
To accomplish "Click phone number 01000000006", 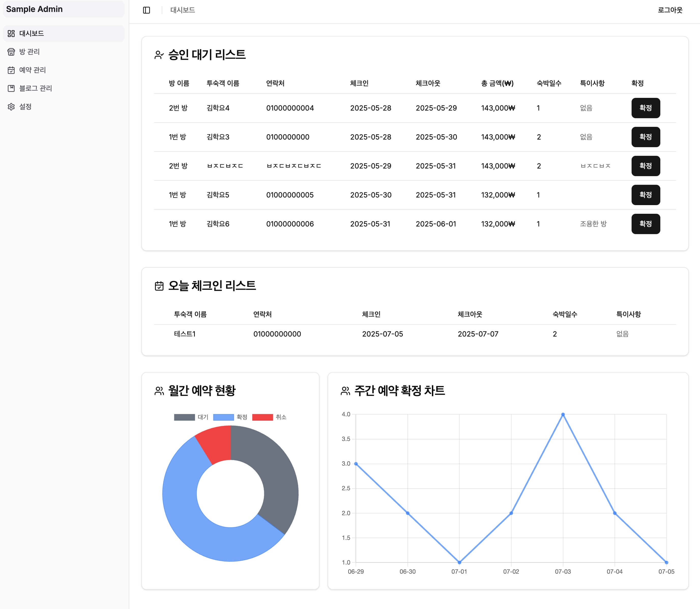I will 290,224.
